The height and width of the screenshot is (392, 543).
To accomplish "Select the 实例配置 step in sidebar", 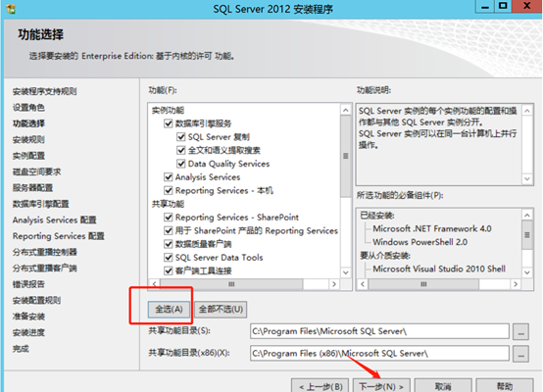I will (x=28, y=156).
